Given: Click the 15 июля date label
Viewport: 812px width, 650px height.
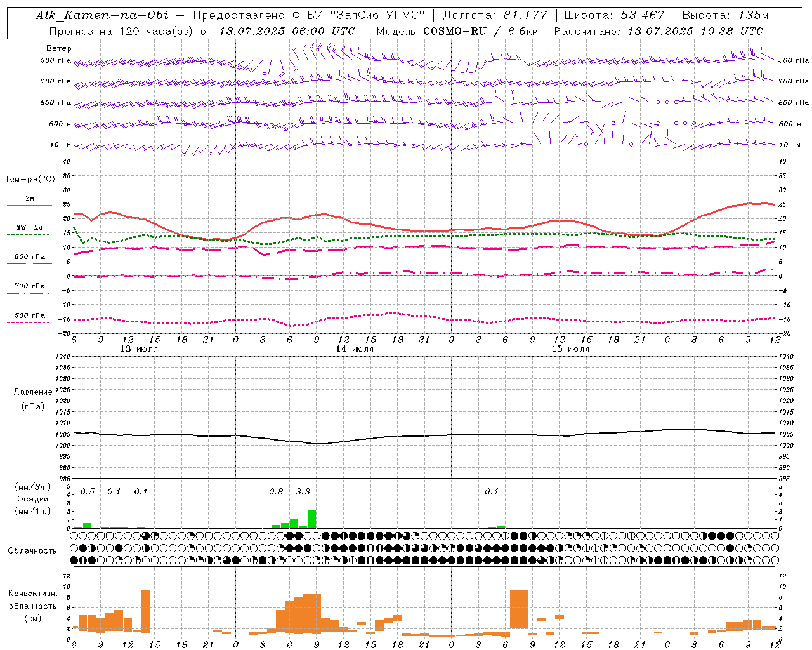Looking at the screenshot, I should click(570, 349).
